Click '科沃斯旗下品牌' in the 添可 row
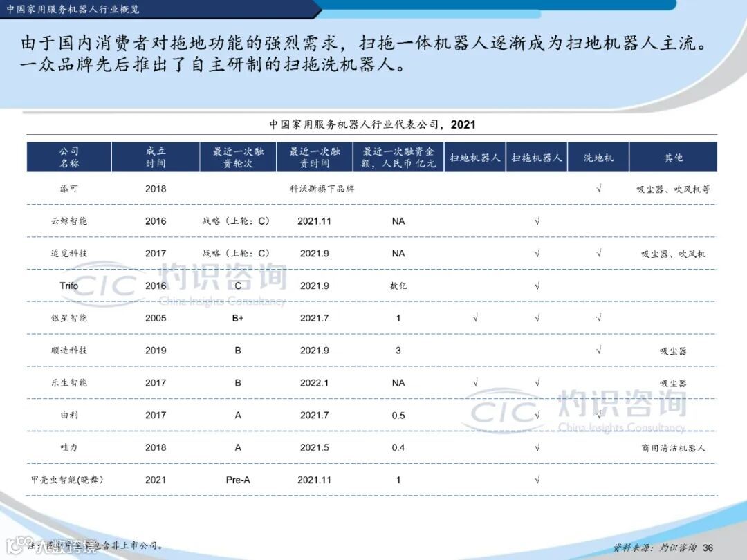This screenshot has height=560, width=747. (x=322, y=189)
